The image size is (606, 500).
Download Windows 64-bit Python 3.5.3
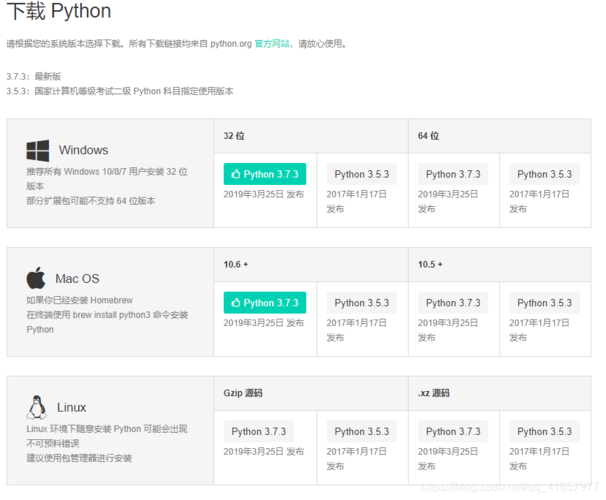tap(545, 174)
